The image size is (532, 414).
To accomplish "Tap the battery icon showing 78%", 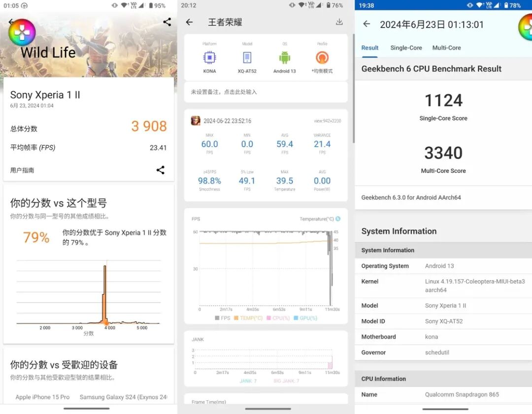I will 506,5.
